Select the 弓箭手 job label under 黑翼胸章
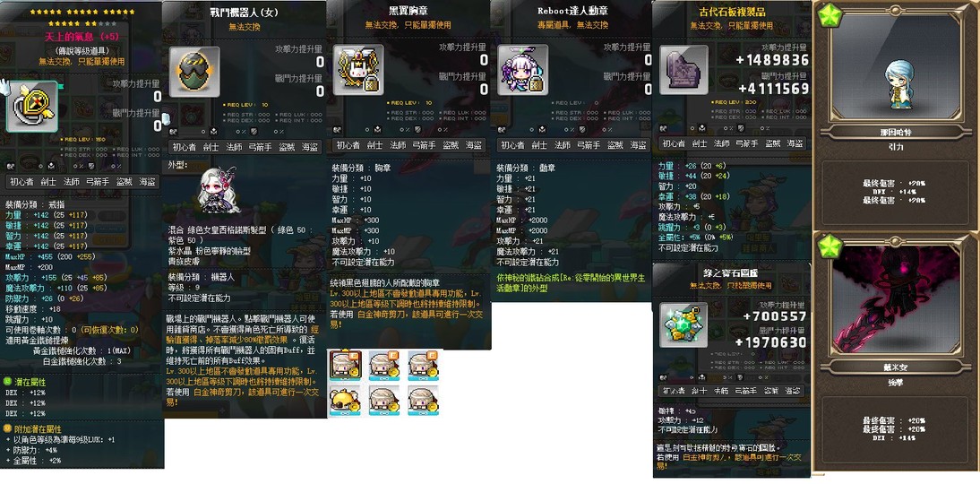 pos(425,145)
